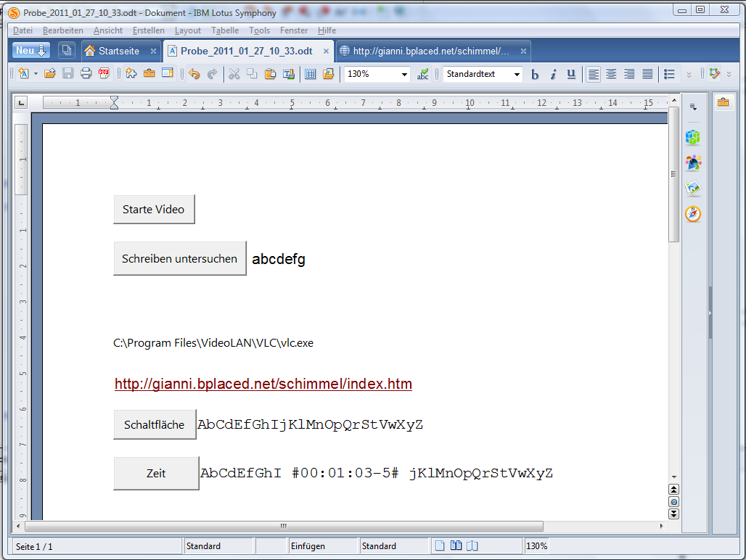Toggle italic formatting
This screenshot has height=560, width=746.
point(553,74)
